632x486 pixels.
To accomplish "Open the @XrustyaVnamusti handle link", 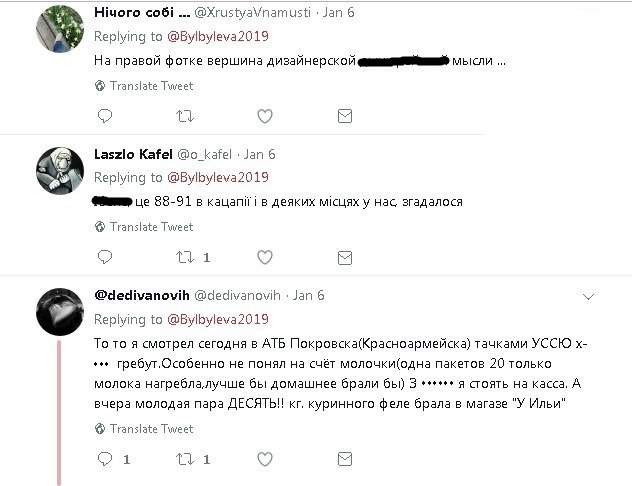I will (x=252, y=13).
